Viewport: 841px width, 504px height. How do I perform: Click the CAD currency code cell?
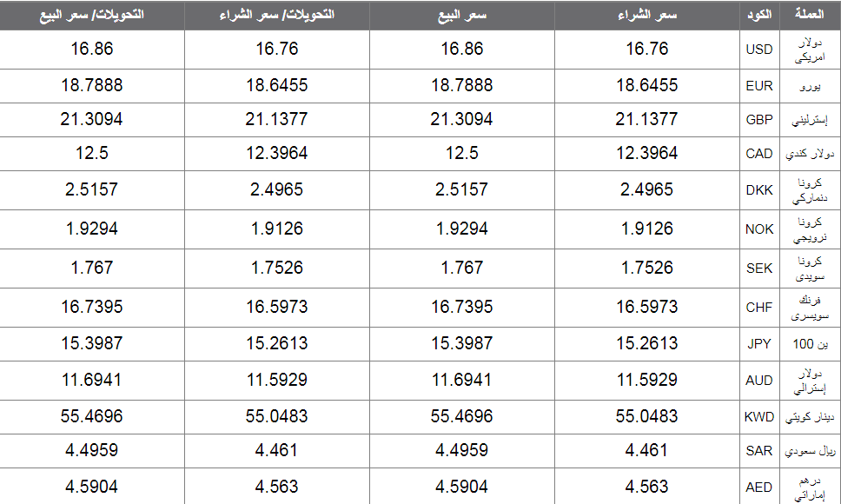[x=759, y=154]
